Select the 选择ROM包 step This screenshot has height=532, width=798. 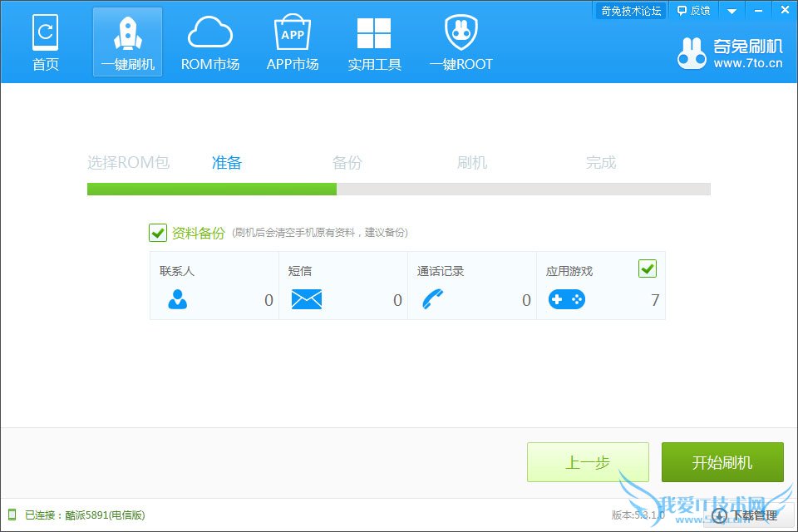pos(128,162)
